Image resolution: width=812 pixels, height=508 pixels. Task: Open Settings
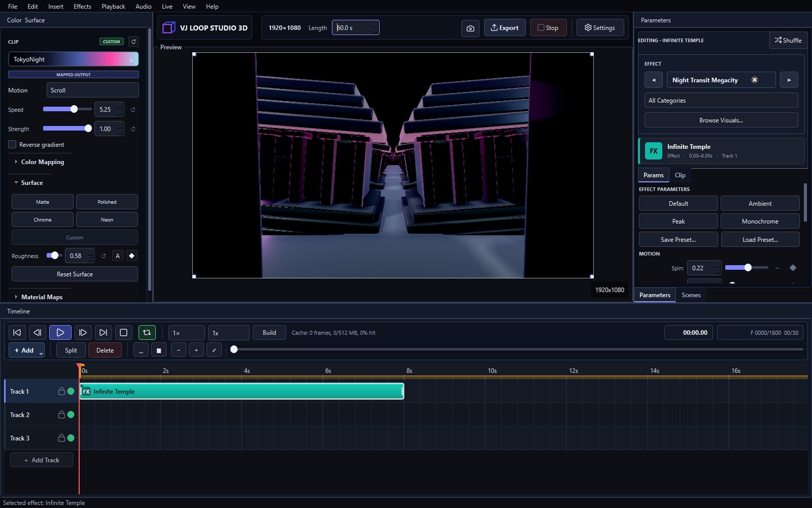tap(600, 27)
